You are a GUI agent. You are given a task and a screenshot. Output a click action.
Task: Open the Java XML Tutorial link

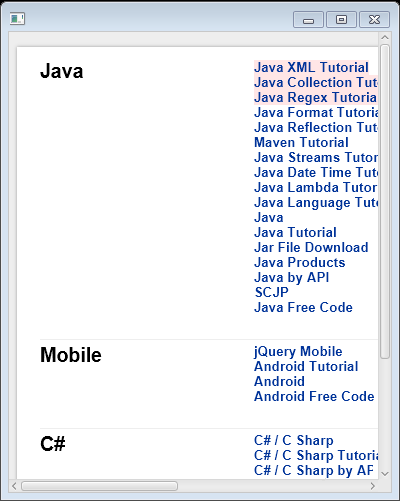(x=311, y=67)
